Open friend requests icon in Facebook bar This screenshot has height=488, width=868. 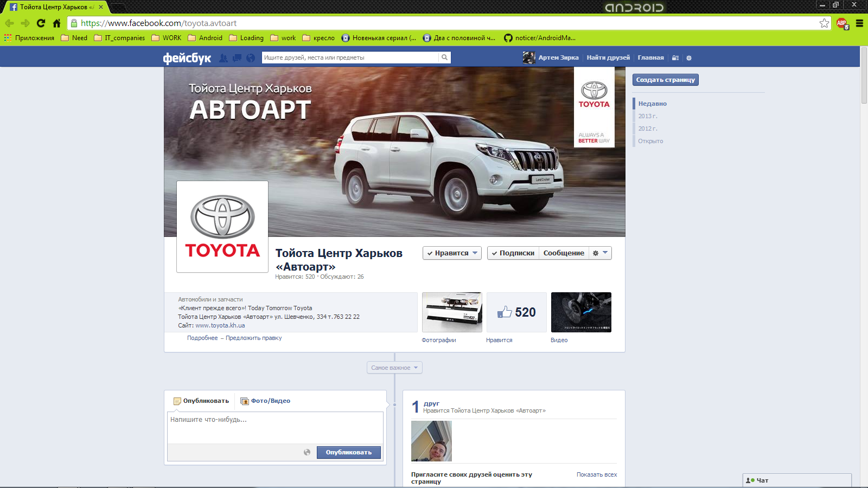[x=224, y=58]
